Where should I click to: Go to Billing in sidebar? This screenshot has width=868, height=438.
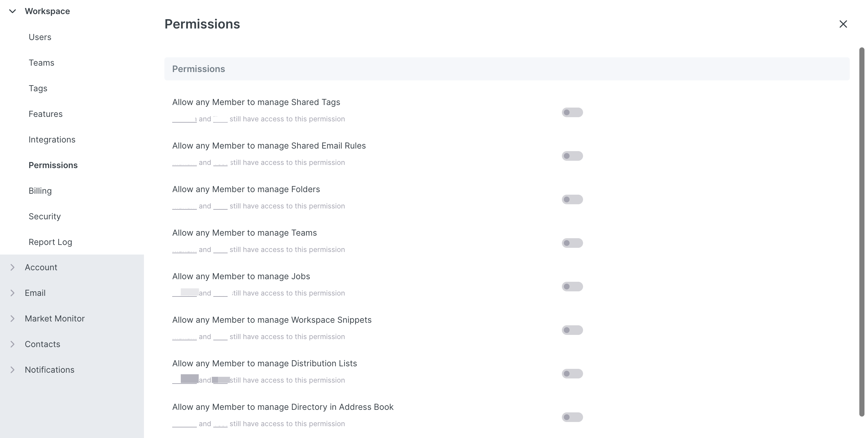[40, 191]
